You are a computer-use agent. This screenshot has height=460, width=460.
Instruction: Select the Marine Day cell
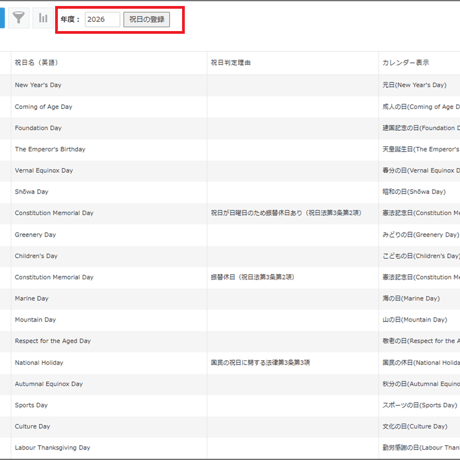pyautogui.click(x=109, y=299)
